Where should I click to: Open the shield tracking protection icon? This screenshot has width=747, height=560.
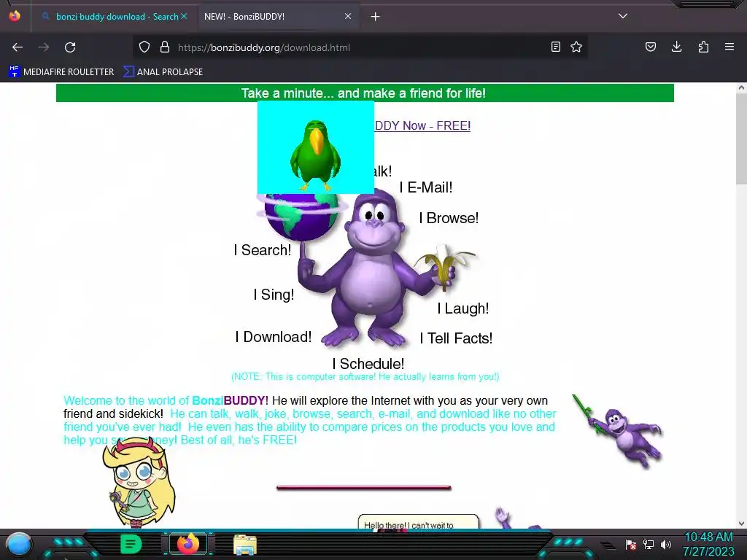coord(144,47)
